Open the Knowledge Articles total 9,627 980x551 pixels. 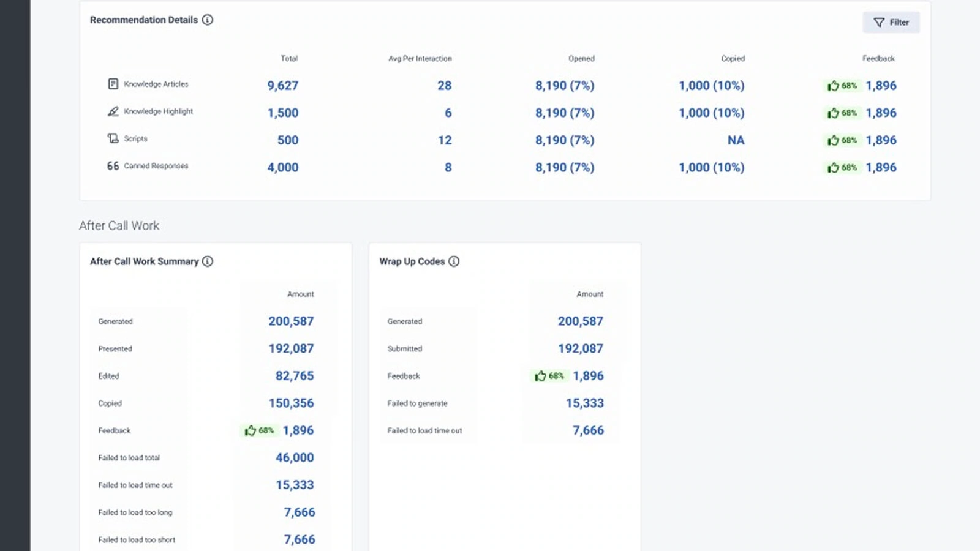(282, 86)
